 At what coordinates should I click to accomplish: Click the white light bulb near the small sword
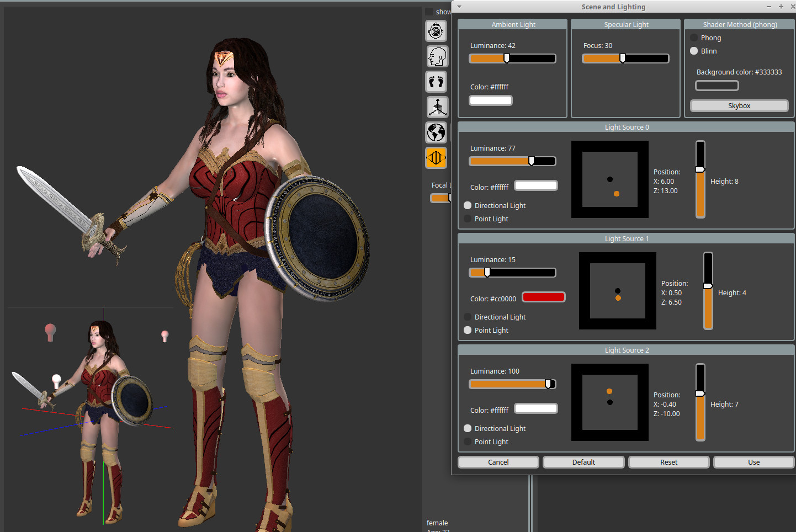56,380
